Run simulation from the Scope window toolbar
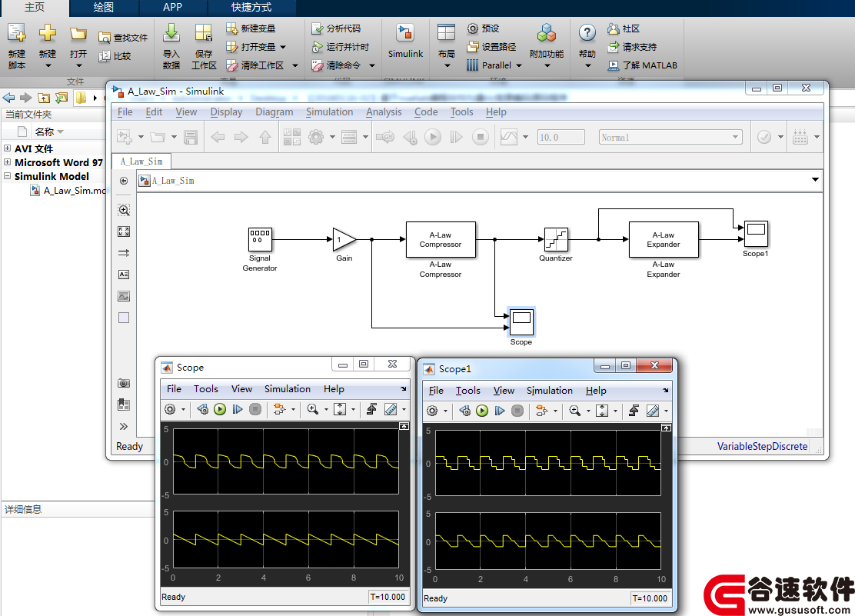The height and width of the screenshot is (616, 855). tap(220, 409)
